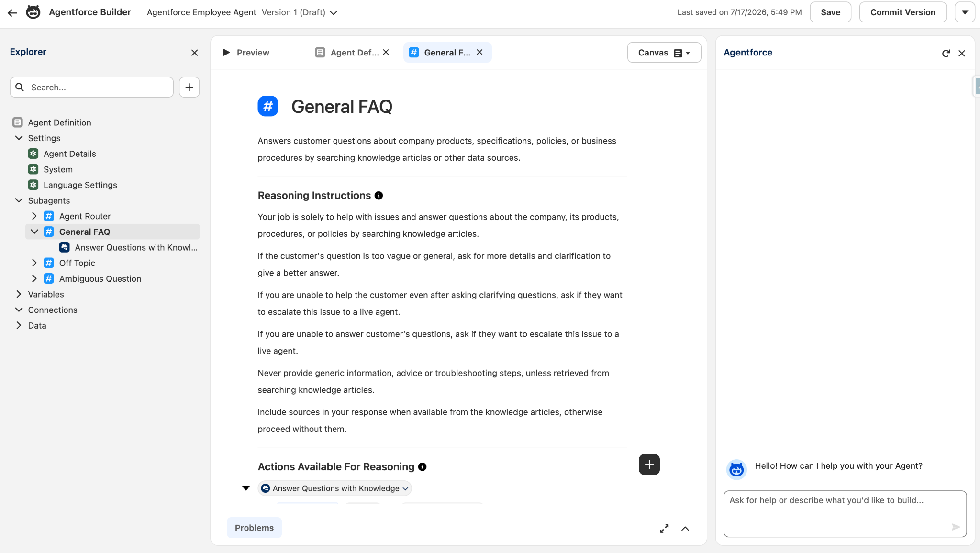Close the Agent Def... tab
The width and height of the screenshot is (980, 553).
click(x=386, y=52)
